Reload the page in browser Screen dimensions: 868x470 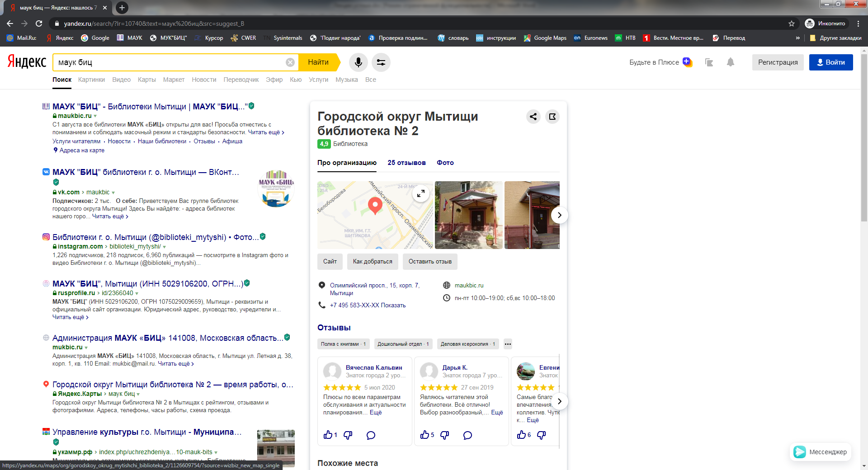[39, 23]
